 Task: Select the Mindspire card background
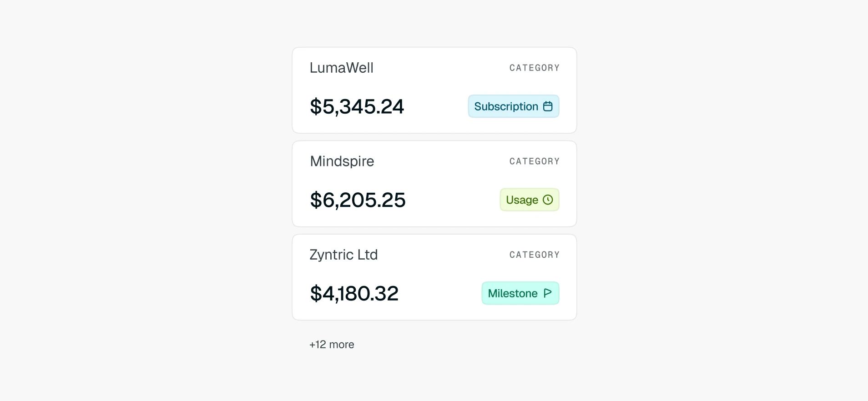point(434,184)
